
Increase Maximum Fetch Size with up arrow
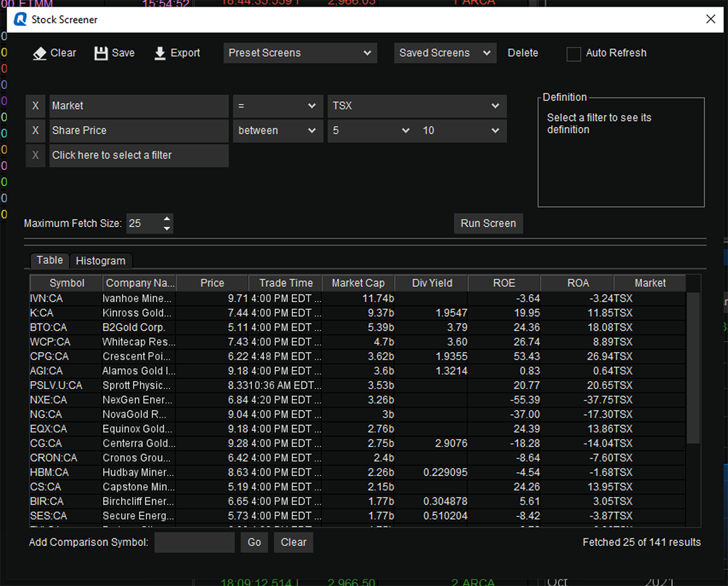coord(167,219)
